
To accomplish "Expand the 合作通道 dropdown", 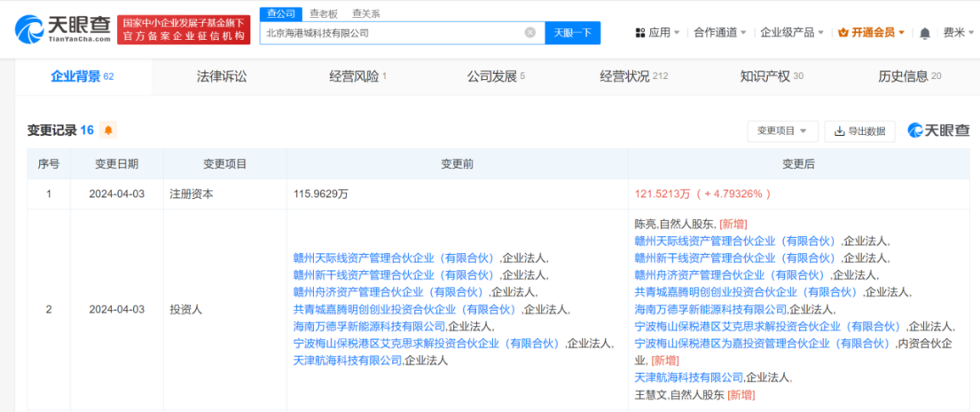I will click(721, 33).
